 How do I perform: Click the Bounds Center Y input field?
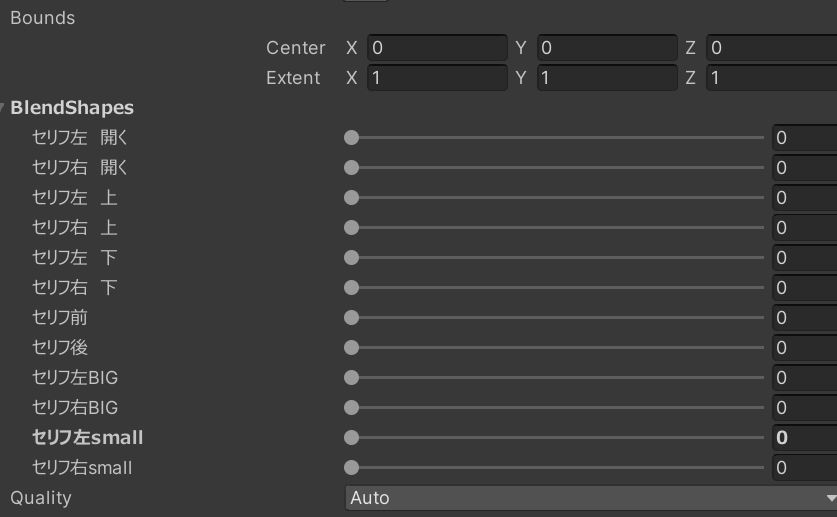point(607,48)
